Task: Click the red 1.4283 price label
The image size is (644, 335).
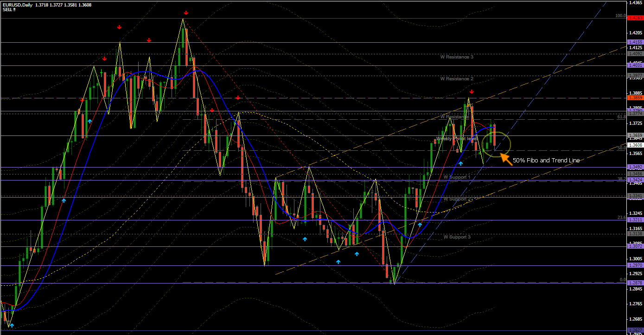Action: 634,18
